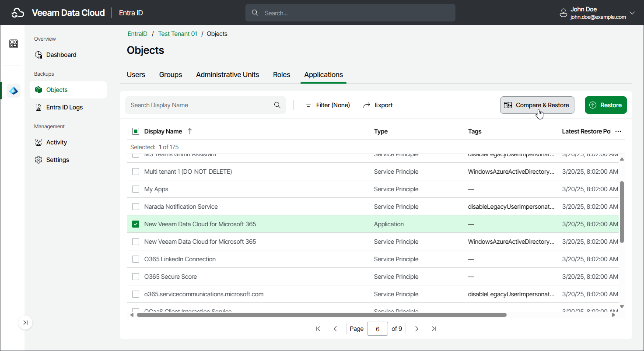Check the O365 Secure Score row checkbox

pyautogui.click(x=136, y=277)
